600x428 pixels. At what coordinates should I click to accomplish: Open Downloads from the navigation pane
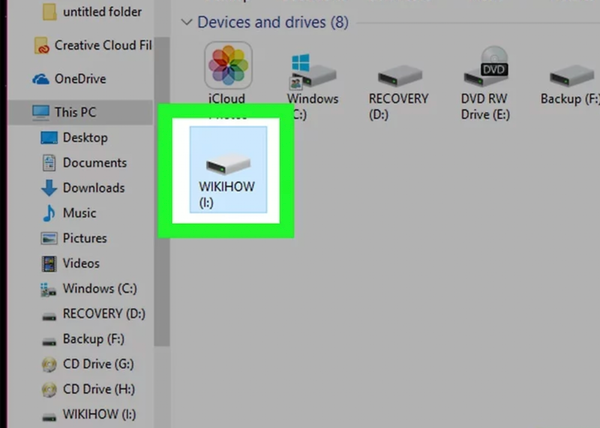(93, 187)
